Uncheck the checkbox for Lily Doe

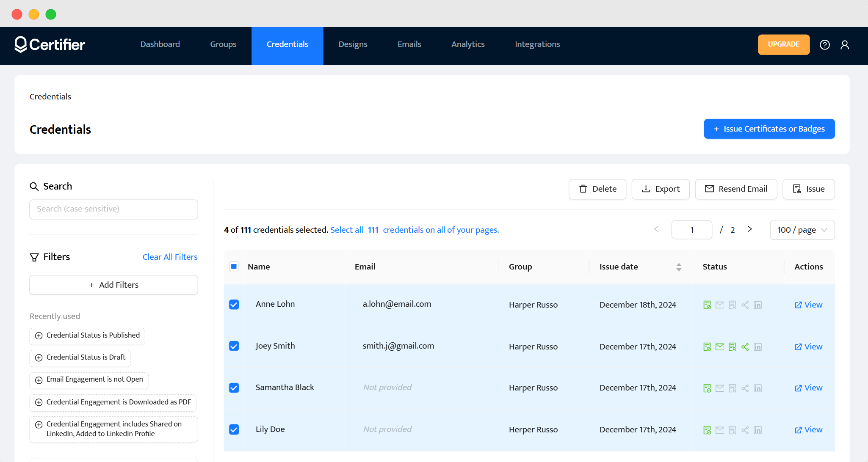(x=234, y=429)
